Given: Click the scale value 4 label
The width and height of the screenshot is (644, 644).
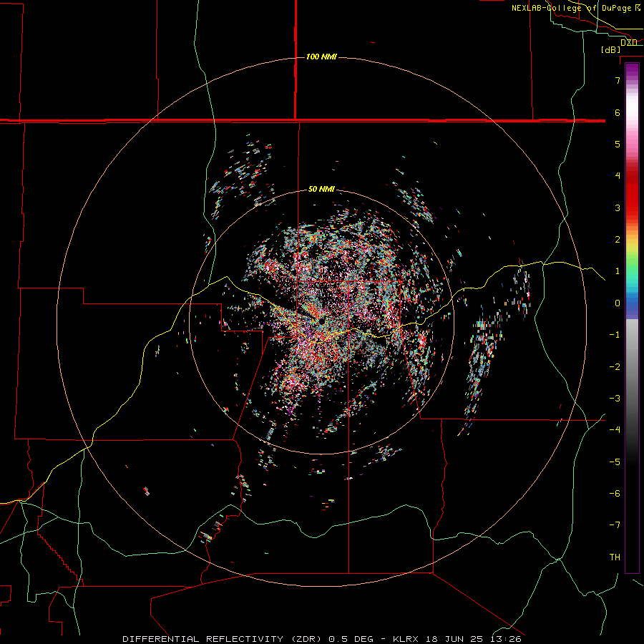Looking at the screenshot, I should [618, 175].
